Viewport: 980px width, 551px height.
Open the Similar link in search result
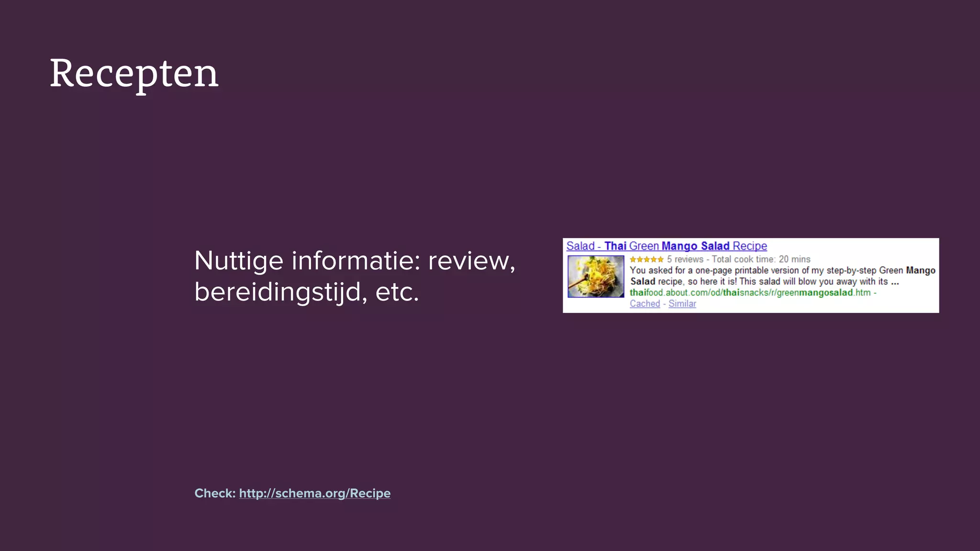pyautogui.click(x=682, y=304)
